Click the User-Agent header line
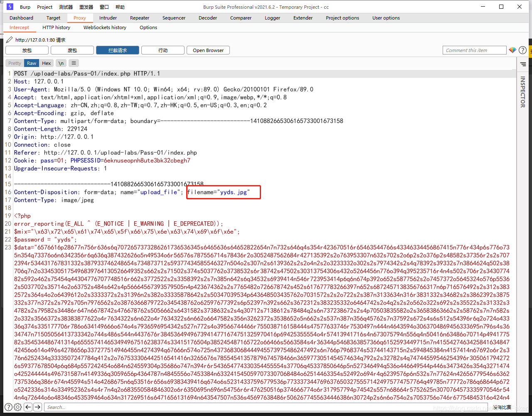 pyautogui.click(x=164, y=89)
